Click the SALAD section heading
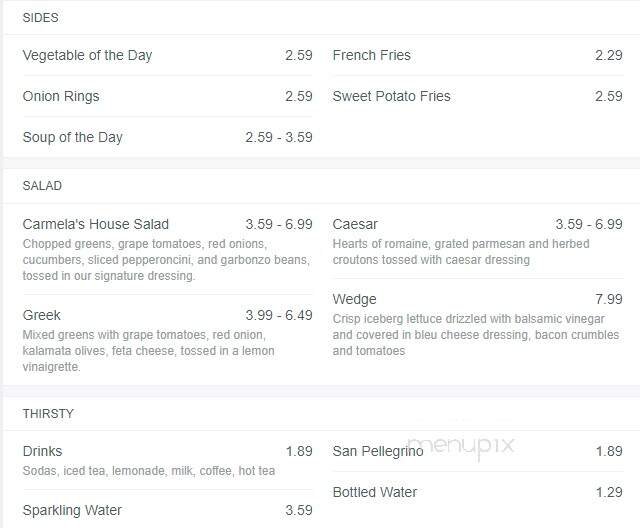Image resolution: width=640 pixels, height=528 pixels. (x=42, y=186)
